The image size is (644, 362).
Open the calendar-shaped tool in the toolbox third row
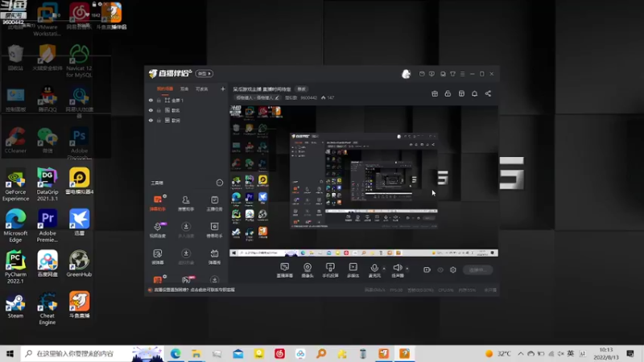[214, 256]
